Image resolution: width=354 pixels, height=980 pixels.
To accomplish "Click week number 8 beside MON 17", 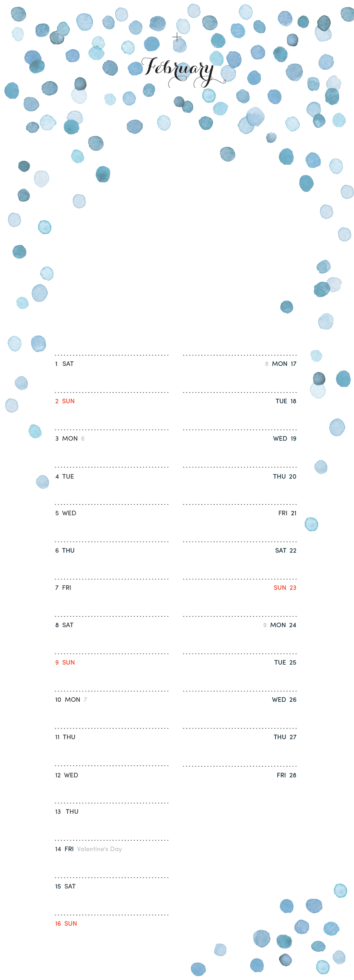I will click(266, 364).
